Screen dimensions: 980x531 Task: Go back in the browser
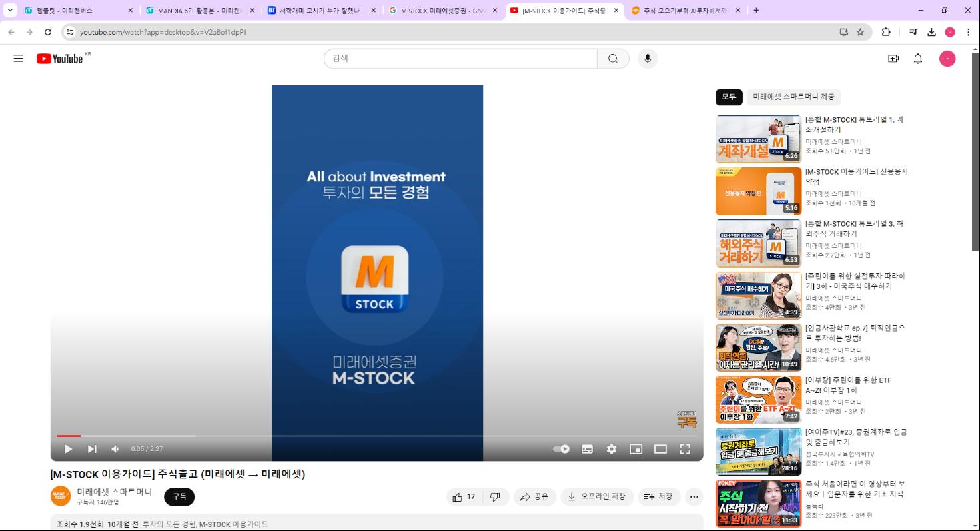[11, 32]
